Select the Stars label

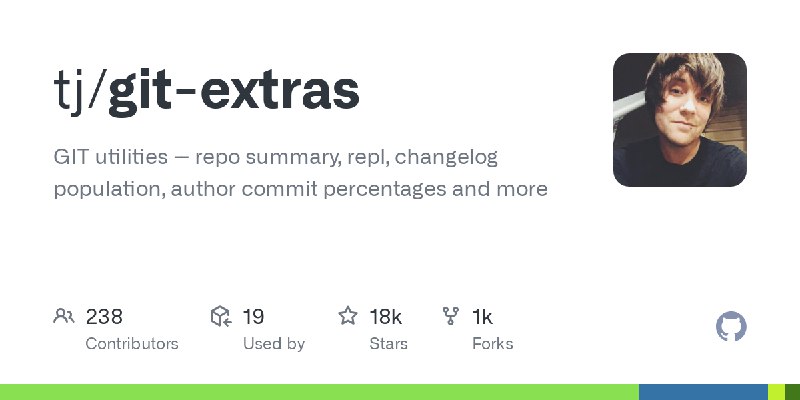[389, 344]
